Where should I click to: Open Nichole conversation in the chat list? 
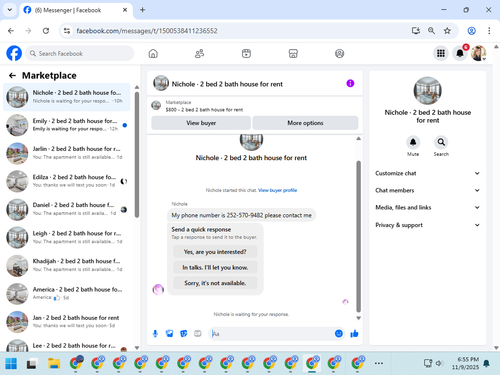[x=67, y=97]
